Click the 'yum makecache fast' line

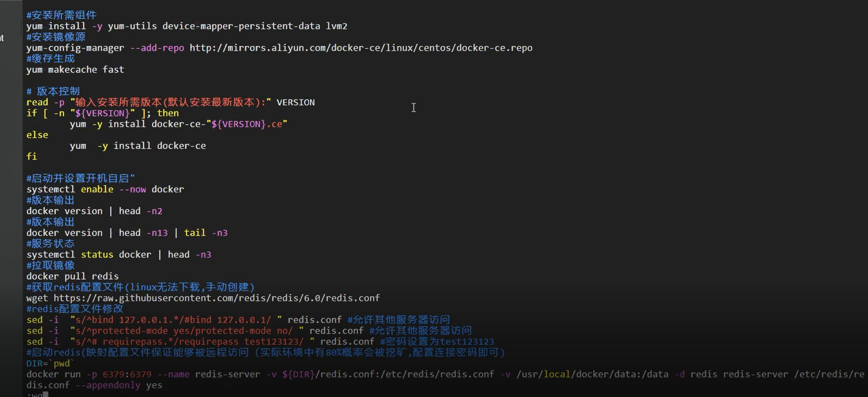(x=75, y=70)
